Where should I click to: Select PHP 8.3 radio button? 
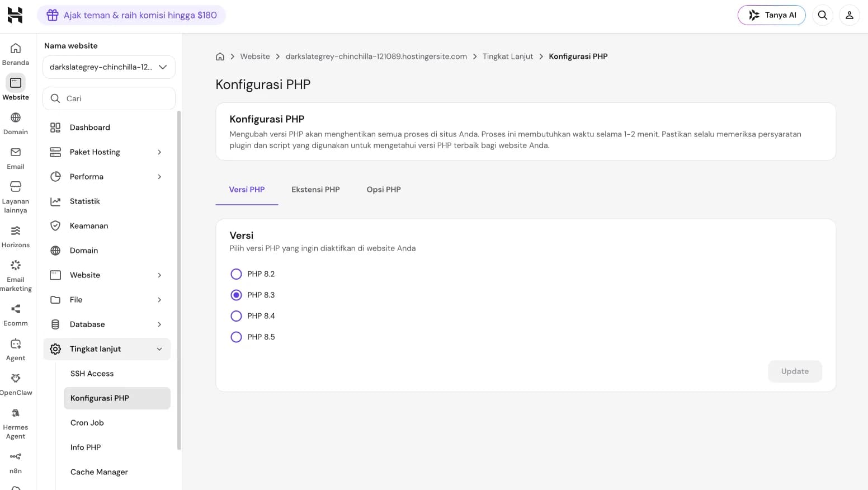236,295
